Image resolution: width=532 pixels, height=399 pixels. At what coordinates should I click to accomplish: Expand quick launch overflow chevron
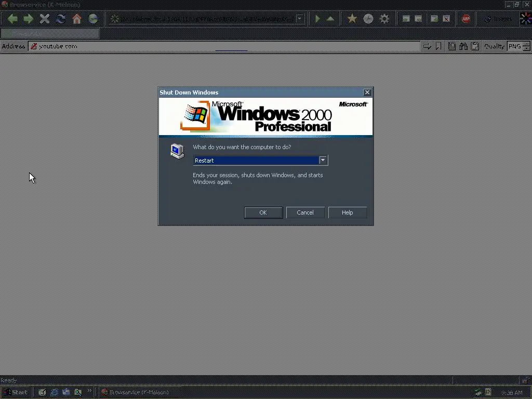[89, 391]
